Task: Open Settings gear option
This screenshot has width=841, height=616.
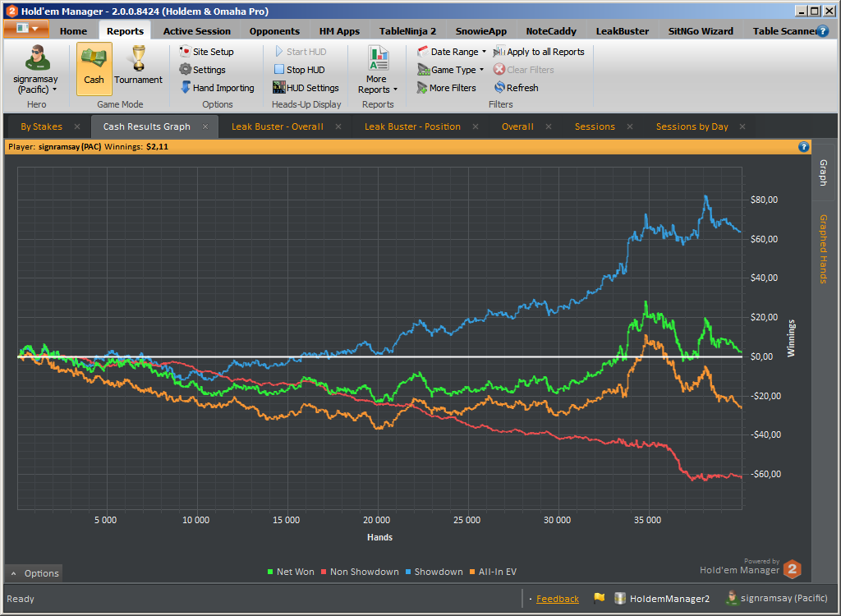Action: tap(202, 70)
